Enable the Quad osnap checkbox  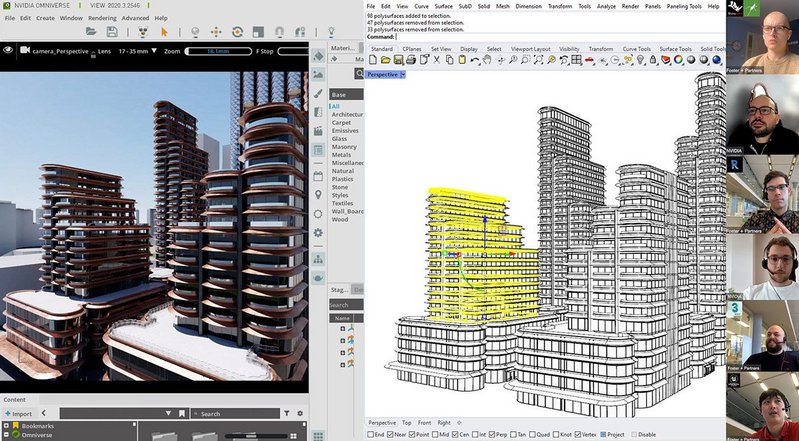click(532, 434)
